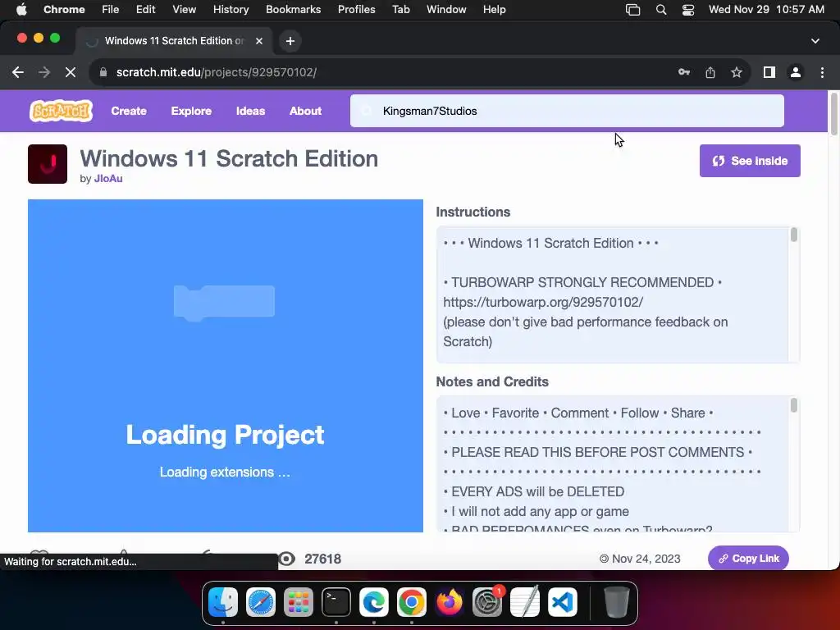
Task: Click the Copy Link button
Action: coord(748,558)
